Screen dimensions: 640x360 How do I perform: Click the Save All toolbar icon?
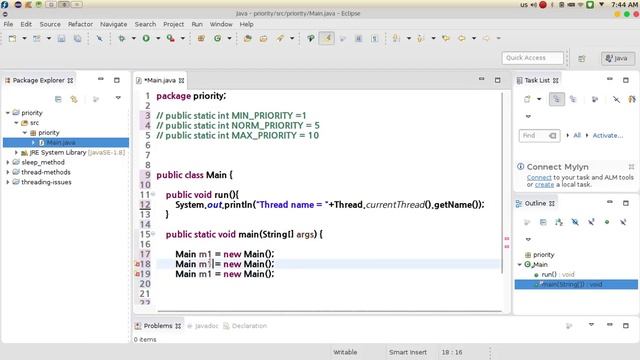[x=77, y=38]
